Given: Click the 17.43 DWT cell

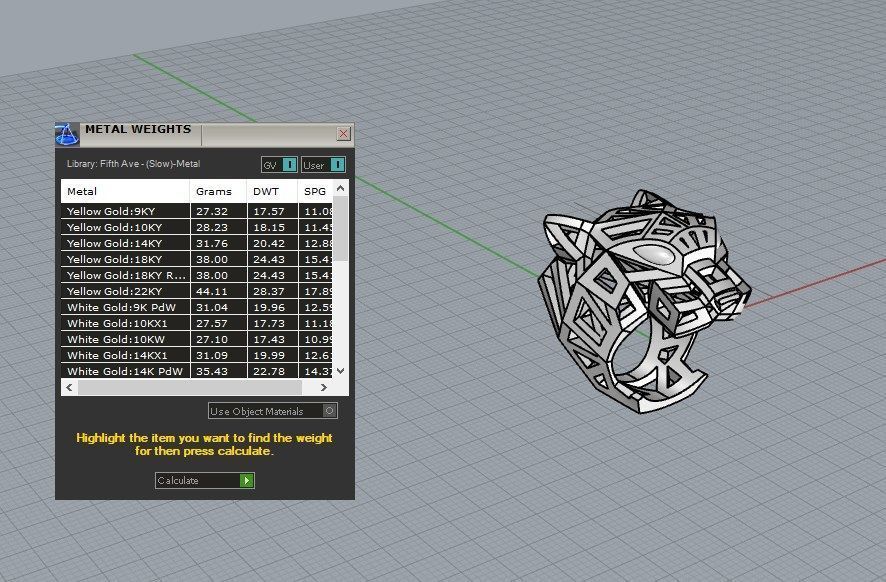Looking at the screenshot, I should tap(272, 340).
